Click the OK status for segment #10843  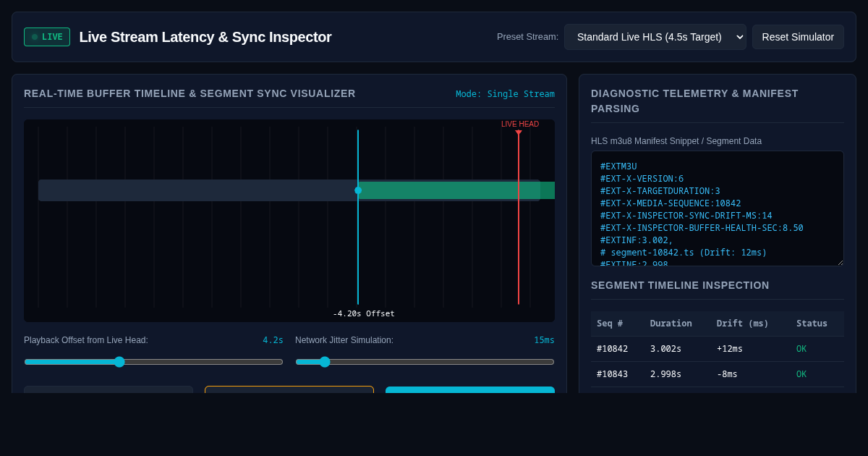pos(801,374)
